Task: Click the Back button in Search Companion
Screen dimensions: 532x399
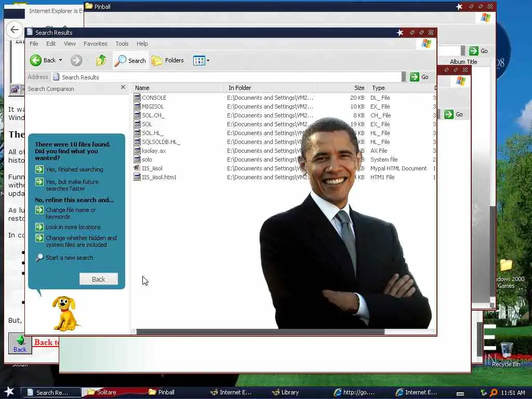Action: point(98,279)
